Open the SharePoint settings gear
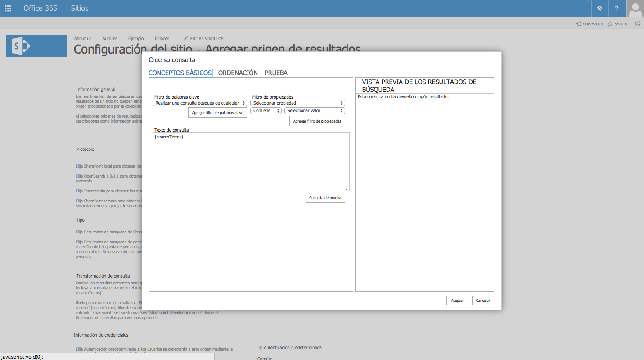 599,8
